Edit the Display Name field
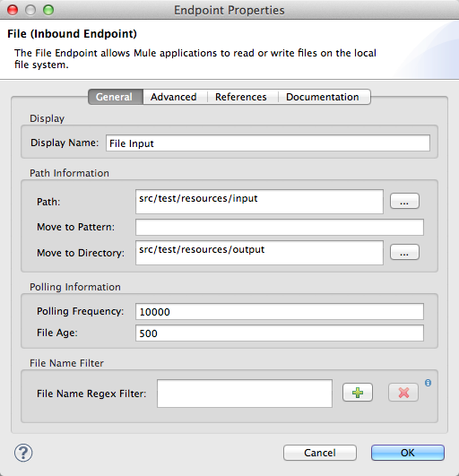This screenshot has height=476, width=459. (x=268, y=143)
